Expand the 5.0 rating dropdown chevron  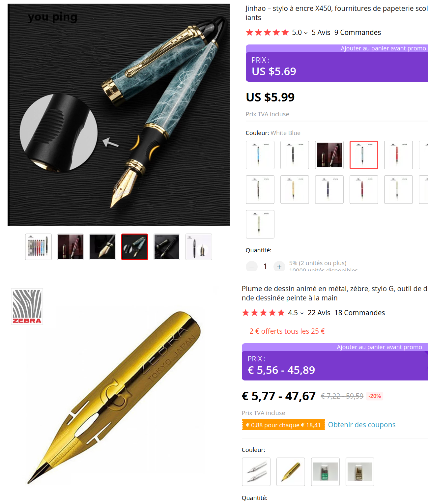(306, 33)
